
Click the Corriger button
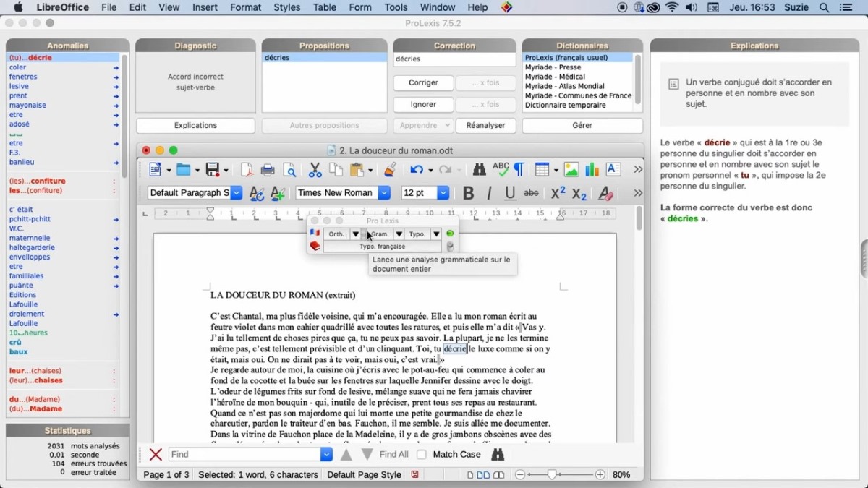[x=424, y=83]
